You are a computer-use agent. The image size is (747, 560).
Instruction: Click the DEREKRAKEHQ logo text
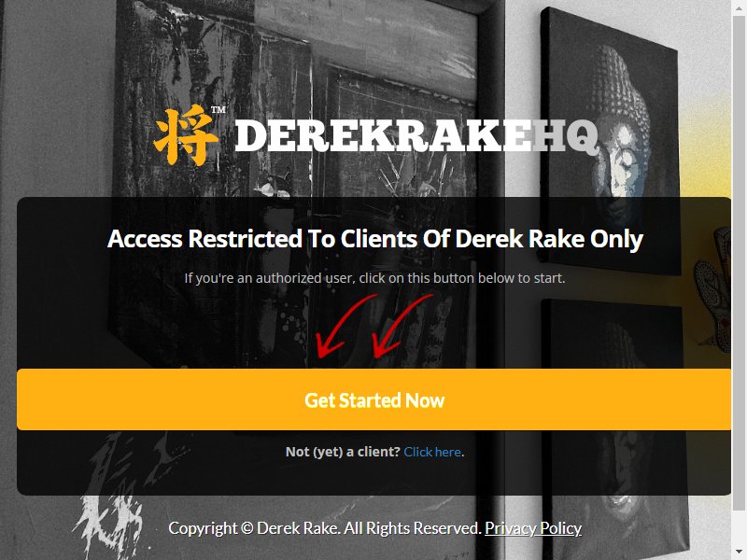pos(416,136)
